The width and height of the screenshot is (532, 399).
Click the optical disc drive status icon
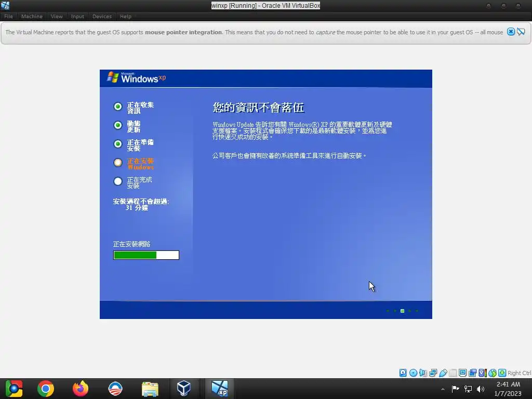coord(413,373)
